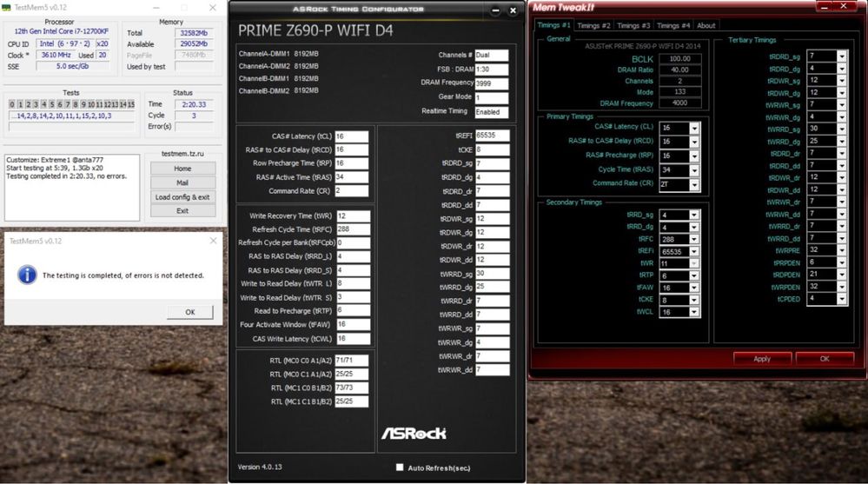Screen dimensions: 868x484
Task: Click the Cycle value "3" in TestMem5
Action: [195, 116]
